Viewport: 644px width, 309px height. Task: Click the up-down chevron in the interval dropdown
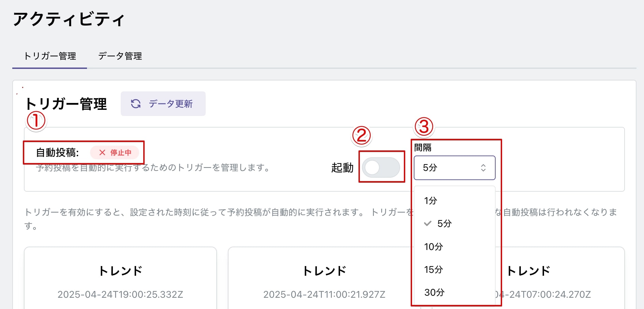click(x=483, y=168)
